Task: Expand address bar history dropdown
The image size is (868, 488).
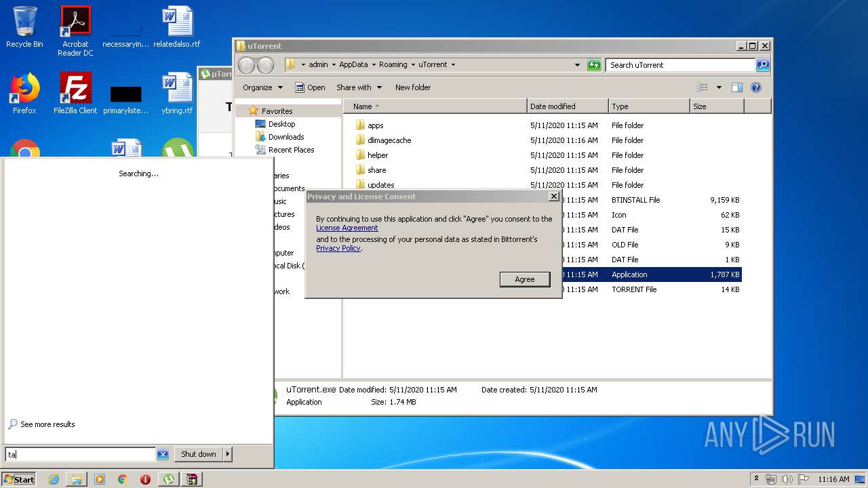Action: coord(577,65)
